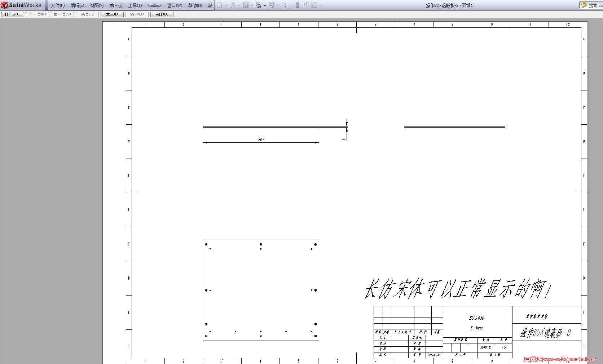Image resolution: width=603 pixels, height=364 pixels.
Task: Expand the New document dropdown arrow
Action: pos(226,5)
